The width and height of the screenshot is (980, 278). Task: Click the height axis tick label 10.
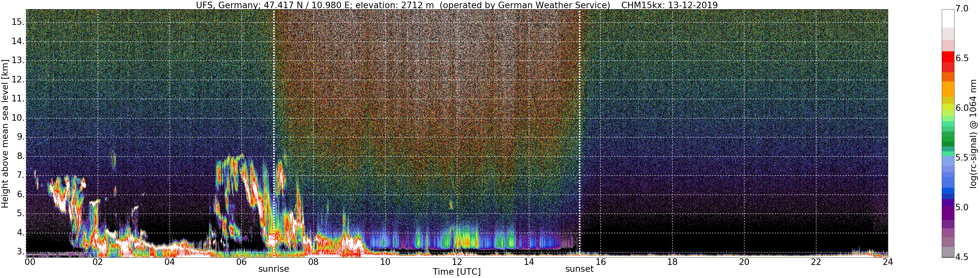pos(18,118)
